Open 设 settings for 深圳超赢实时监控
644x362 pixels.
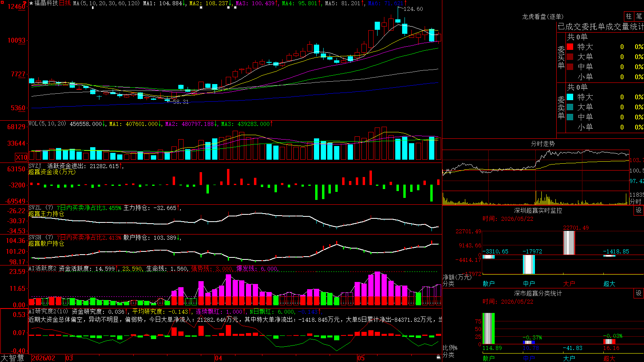(x=639, y=210)
